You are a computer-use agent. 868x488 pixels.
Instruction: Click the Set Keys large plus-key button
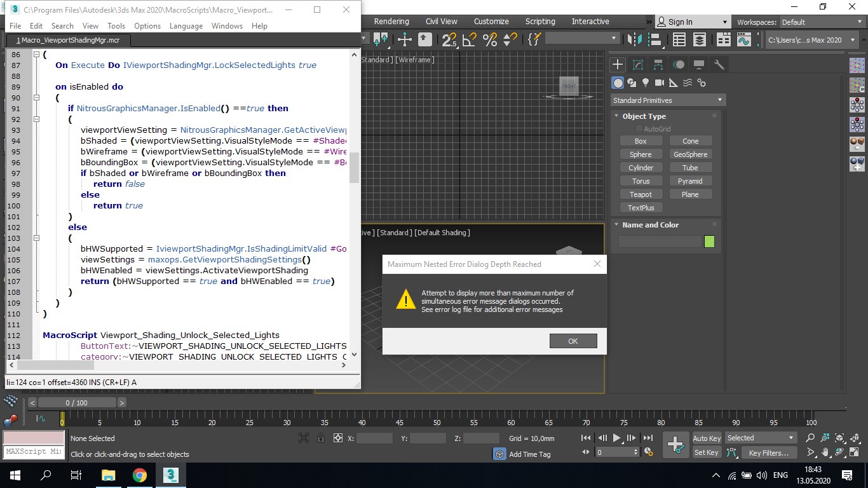tap(675, 445)
